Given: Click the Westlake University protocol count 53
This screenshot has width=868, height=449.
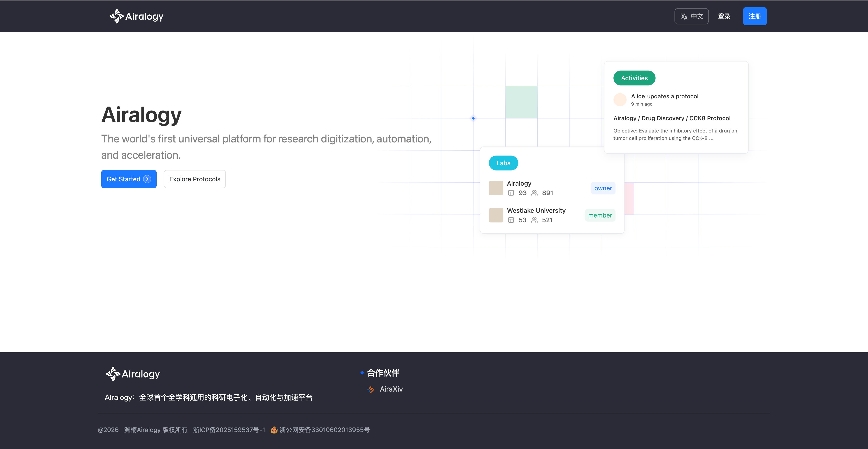Looking at the screenshot, I should [x=523, y=220].
